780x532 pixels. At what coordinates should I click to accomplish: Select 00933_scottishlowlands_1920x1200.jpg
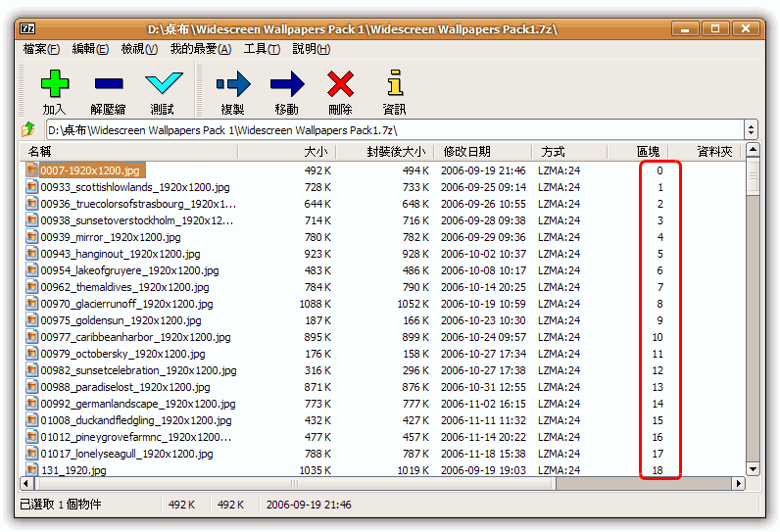[x=135, y=187]
